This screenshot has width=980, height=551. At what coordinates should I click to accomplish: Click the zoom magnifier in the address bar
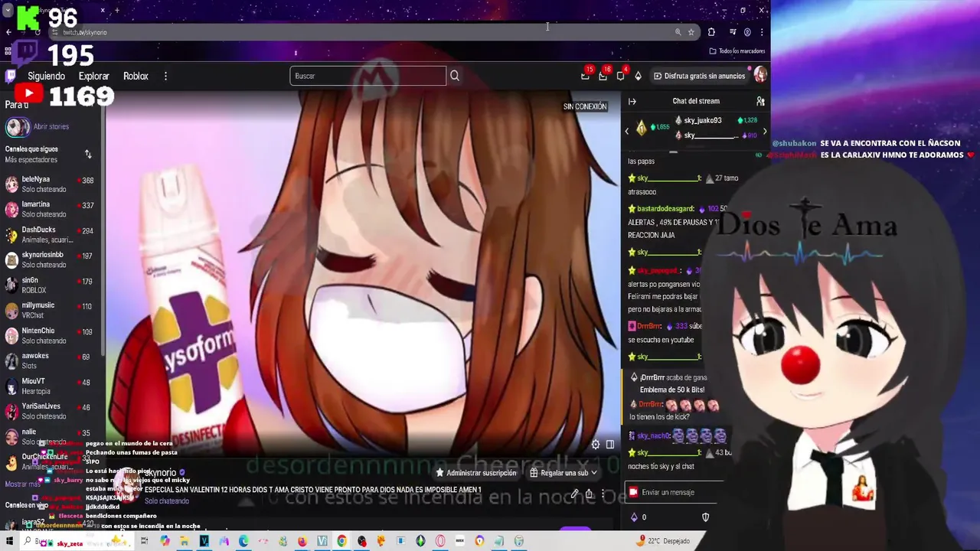[x=678, y=32]
